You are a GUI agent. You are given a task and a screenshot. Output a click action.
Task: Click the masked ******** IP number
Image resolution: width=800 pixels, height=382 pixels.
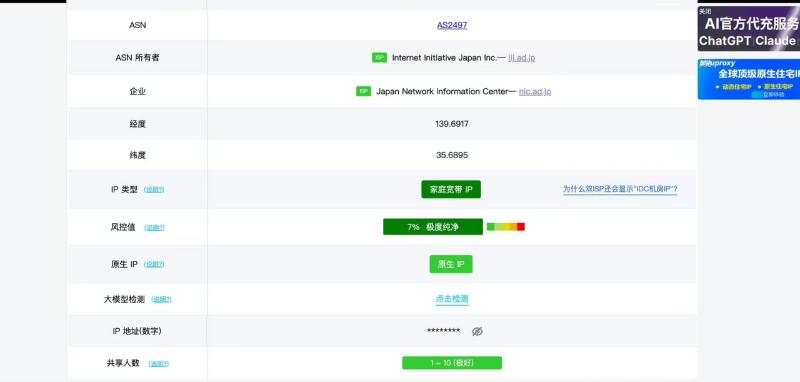[443, 332]
